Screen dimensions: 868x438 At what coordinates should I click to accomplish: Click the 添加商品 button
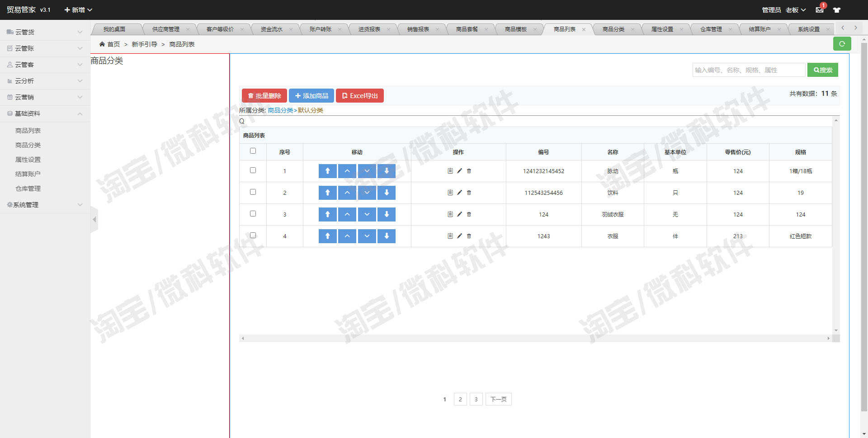tap(311, 96)
